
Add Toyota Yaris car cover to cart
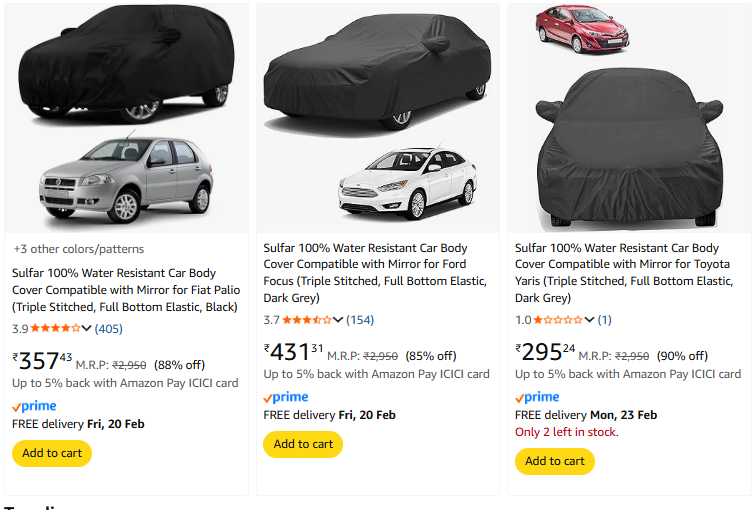554,461
